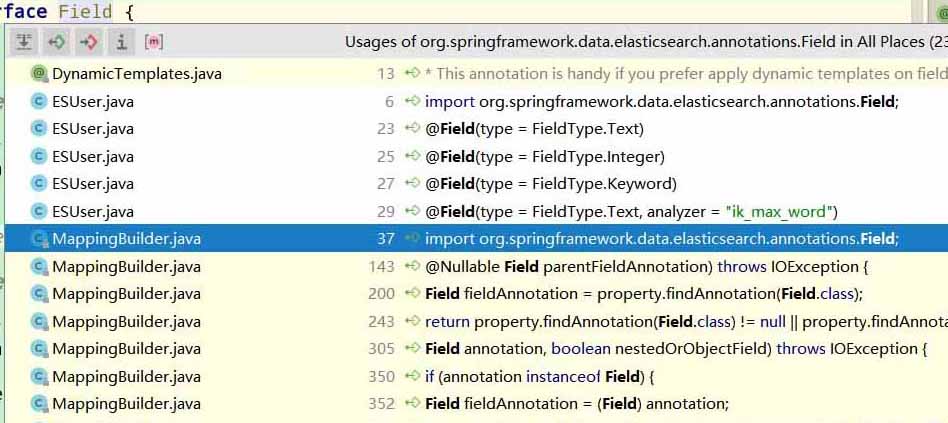Viewport: 948px width, 423px height.
Task: Click the pink [m] toolbar icon
Action: pos(154,42)
